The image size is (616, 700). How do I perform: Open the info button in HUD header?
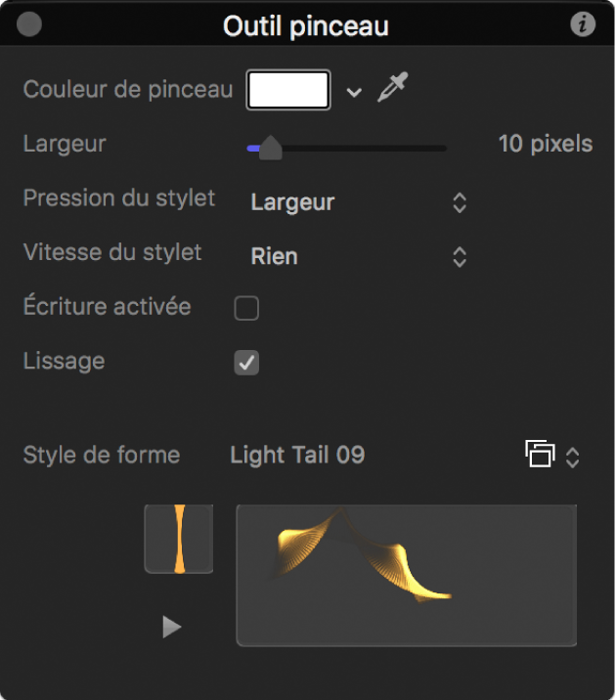tap(583, 25)
